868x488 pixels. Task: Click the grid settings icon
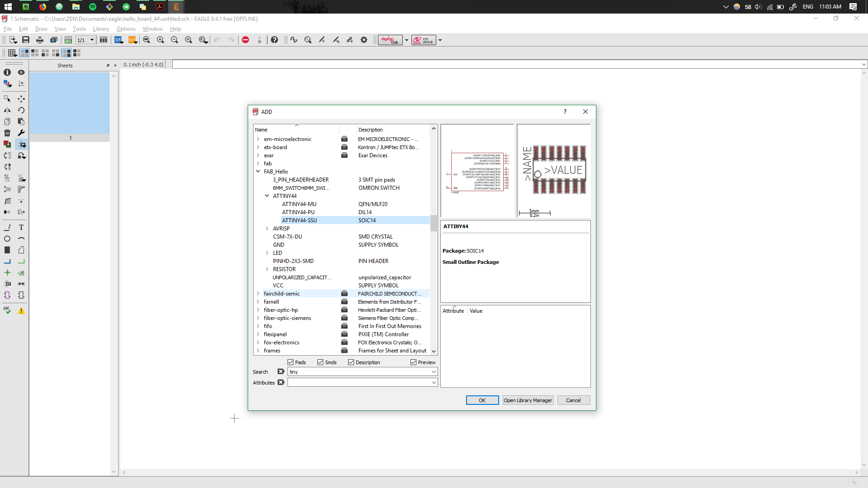click(12, 53)
